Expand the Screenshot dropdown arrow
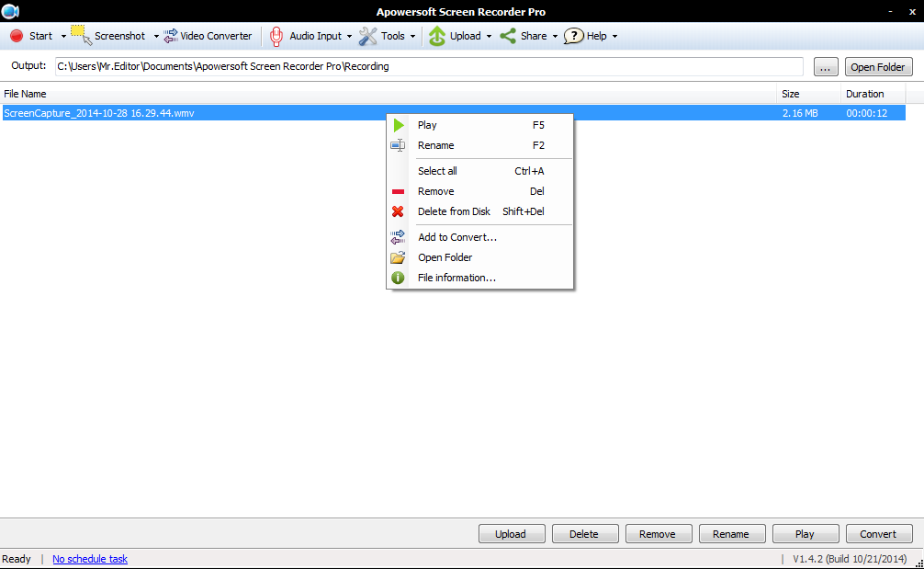The height and width of the screenshot is (569, 924). 156,37
